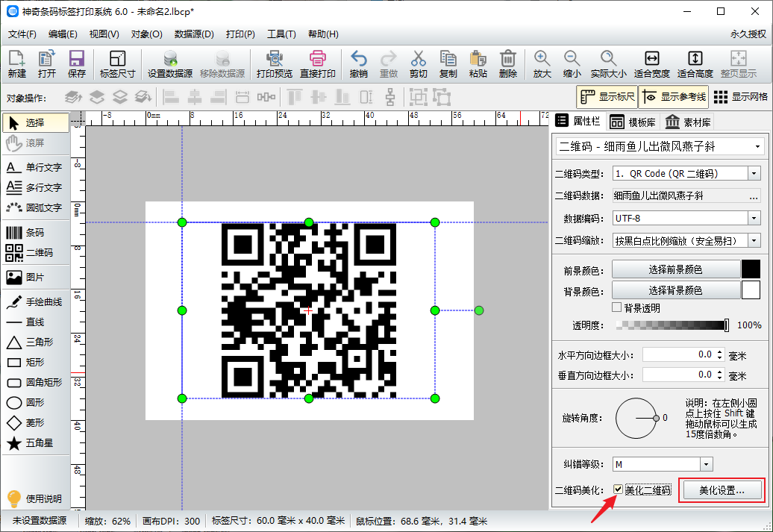
Task: Open 设置数据源 data source setup
Action: pyautogui.click(x=170, y=64)
